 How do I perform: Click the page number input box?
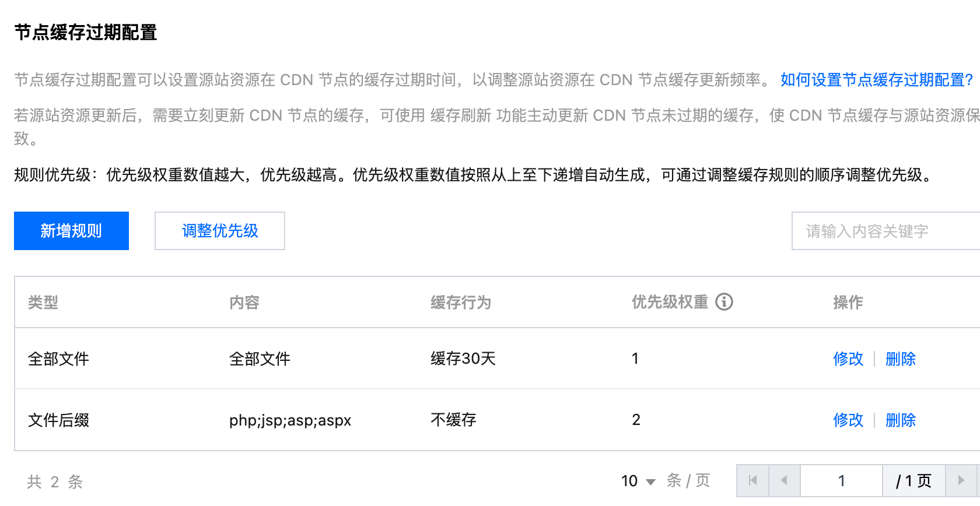coord(841,480)
